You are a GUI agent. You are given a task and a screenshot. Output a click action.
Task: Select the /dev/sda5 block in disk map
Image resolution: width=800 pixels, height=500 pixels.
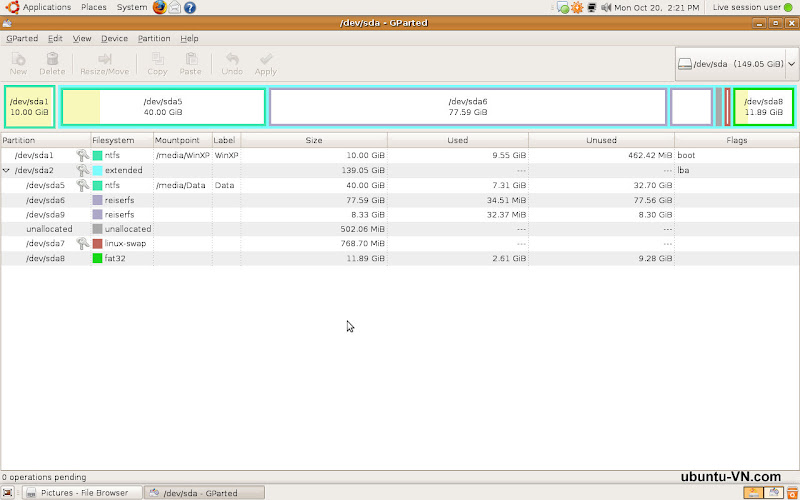163,107
